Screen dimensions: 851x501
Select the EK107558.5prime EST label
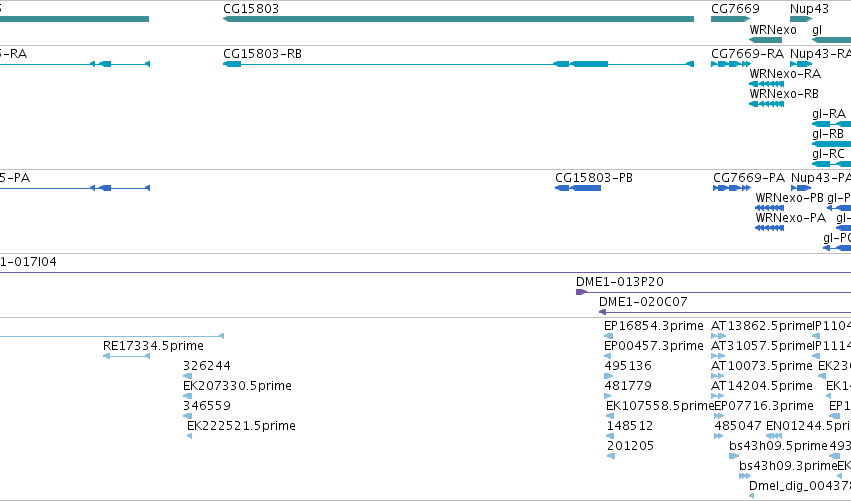[x=660, y=407]
